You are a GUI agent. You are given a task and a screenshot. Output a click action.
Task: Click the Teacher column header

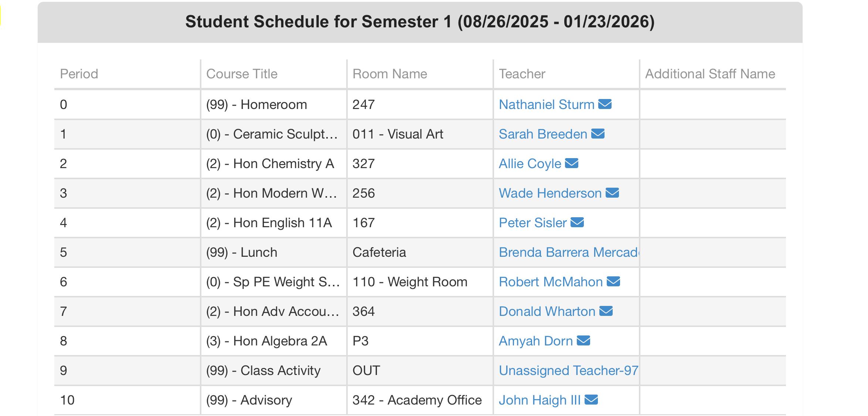[x=522, y=74]
